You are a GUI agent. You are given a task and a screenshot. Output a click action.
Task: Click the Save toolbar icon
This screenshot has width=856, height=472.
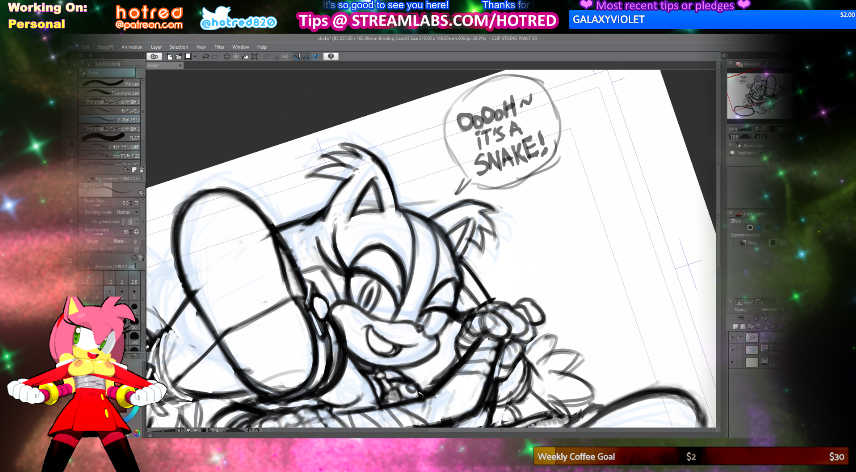188,57
